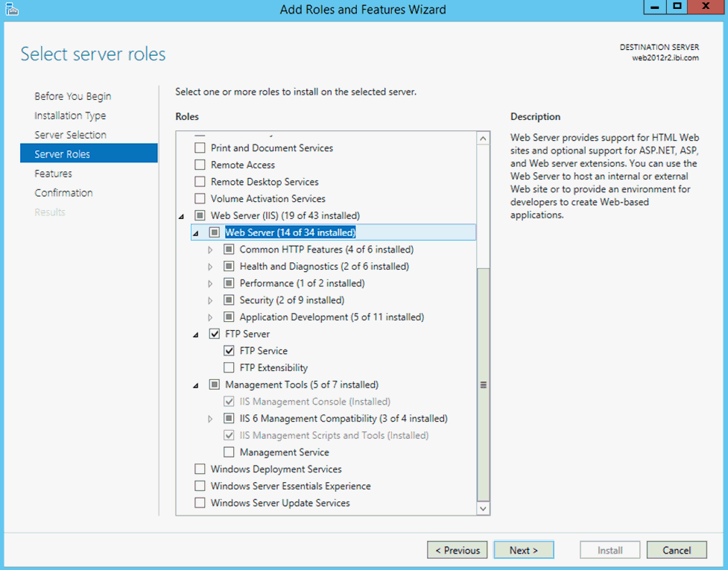This screenshot has height=570, width=728.
Task: Check the Management Service checkbox
Action: 229,452
